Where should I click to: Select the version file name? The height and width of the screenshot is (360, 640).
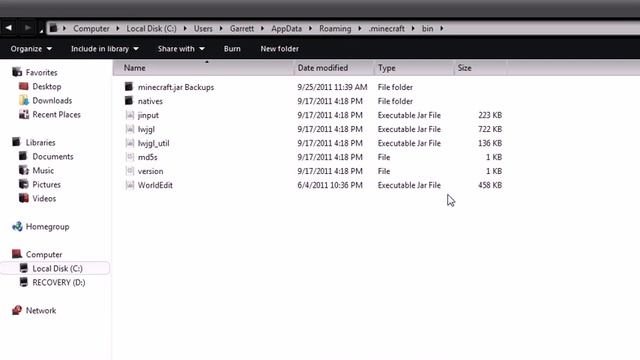150,171
